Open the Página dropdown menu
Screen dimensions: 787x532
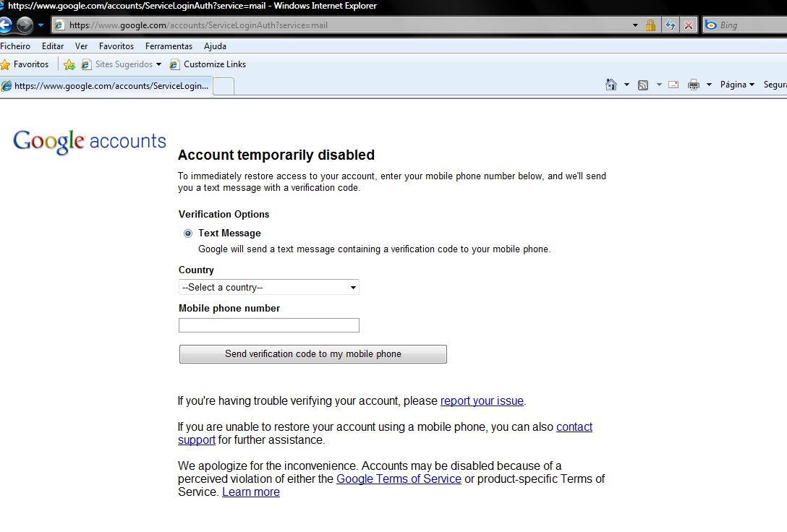pyautogui.click(x=737, y=85)
